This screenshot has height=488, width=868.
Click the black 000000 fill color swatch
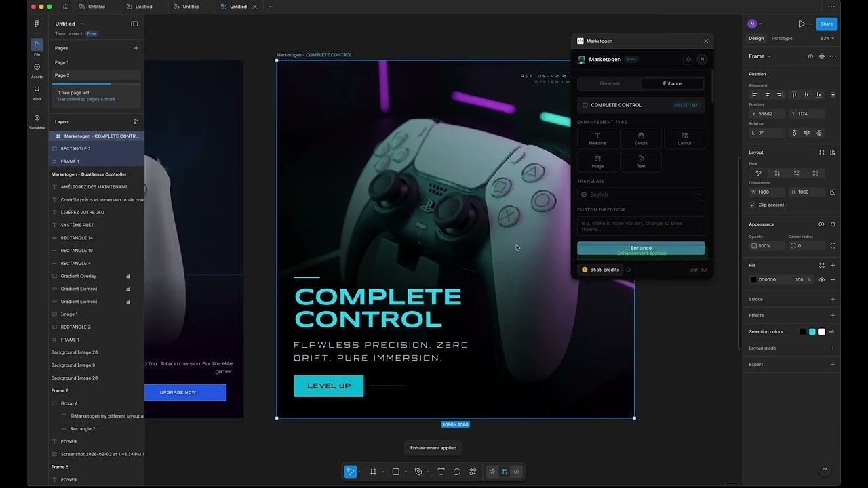(x=753, y=279)
